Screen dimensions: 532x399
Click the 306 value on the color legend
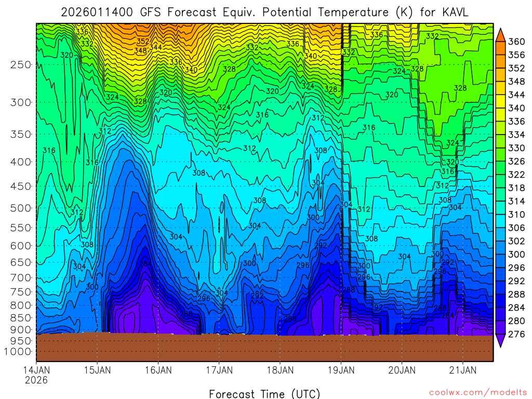(516, 228)
